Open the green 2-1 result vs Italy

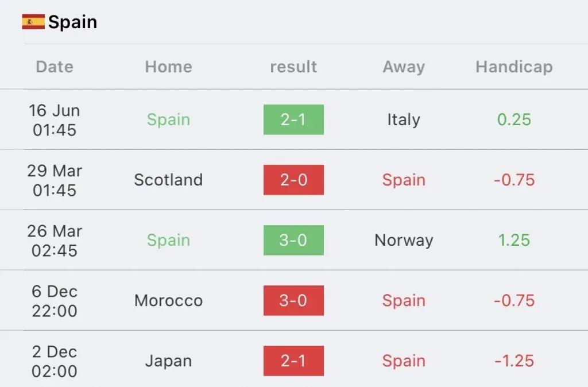[293, 119]
